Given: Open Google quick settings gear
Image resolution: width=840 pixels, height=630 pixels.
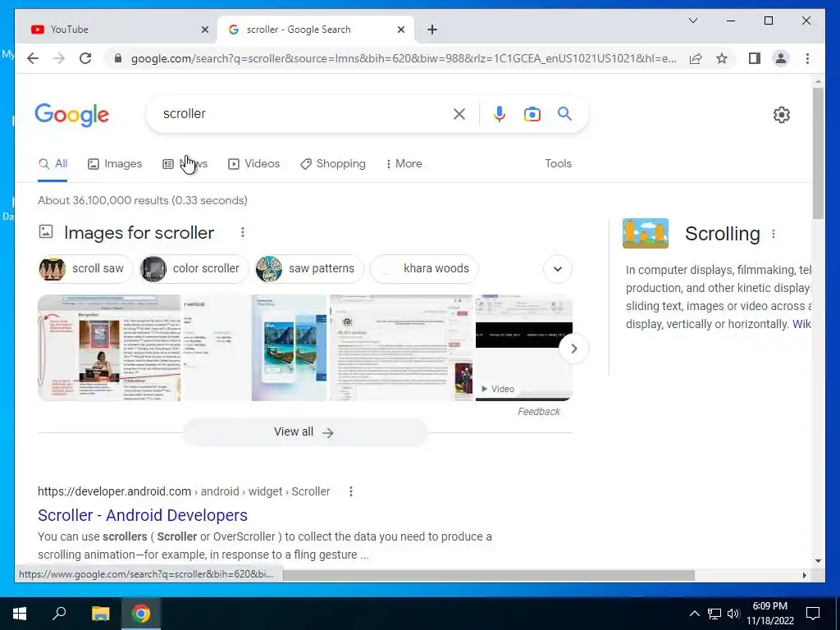Looking at the screenshot, I should [x=781, y=115].
